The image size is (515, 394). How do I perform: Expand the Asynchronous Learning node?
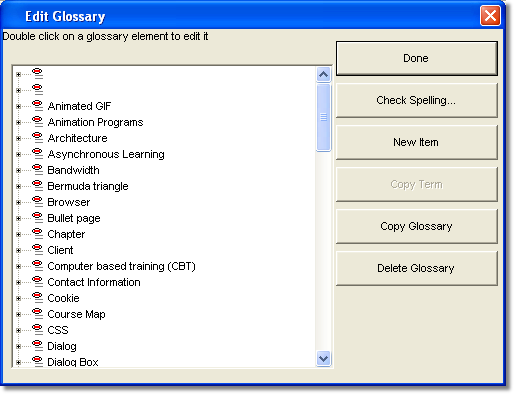[19, 154]
